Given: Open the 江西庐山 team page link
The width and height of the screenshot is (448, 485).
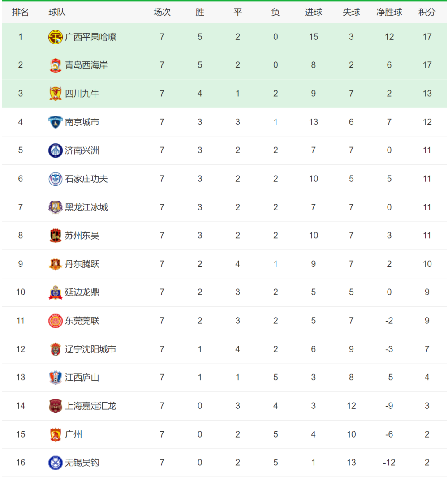Looking at the screenshot, I should coord(82,378).
